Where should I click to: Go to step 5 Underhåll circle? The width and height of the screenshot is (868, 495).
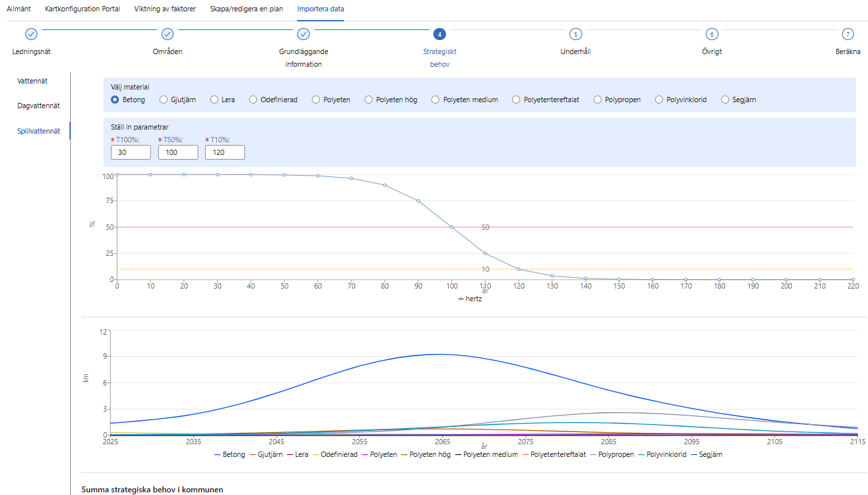(576, 34)
